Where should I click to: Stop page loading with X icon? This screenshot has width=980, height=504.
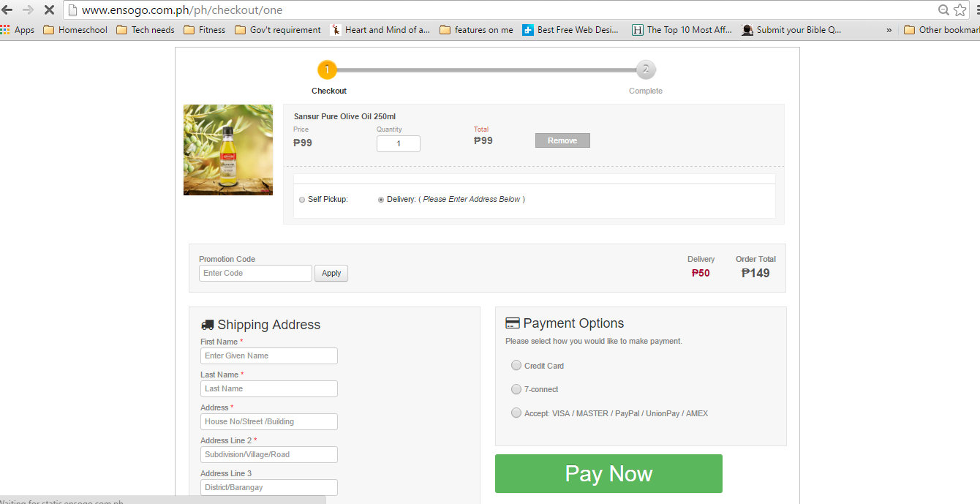[x=48, y=10]
